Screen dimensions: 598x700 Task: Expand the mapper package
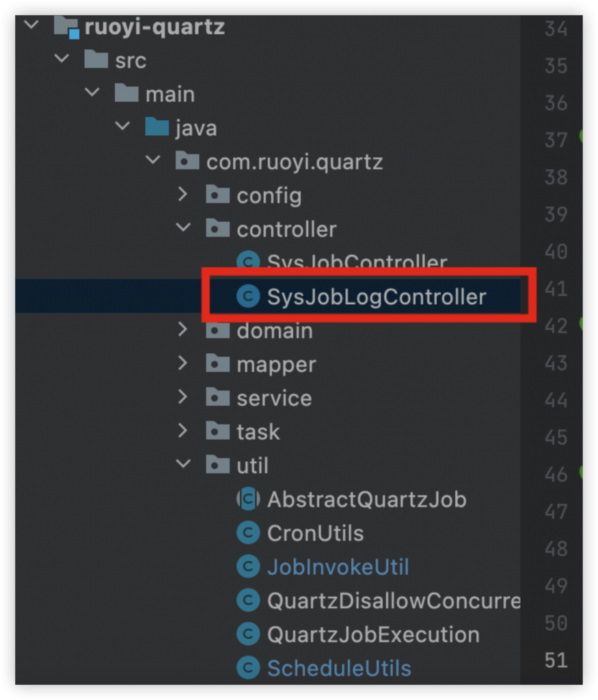pyautogui.click(x=182, y=364)
